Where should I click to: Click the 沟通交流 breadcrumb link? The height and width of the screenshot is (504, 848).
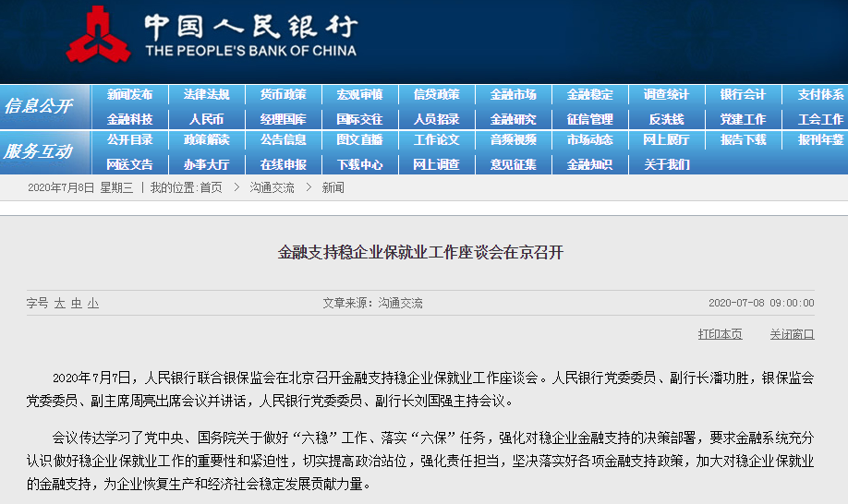pos(272,187)
